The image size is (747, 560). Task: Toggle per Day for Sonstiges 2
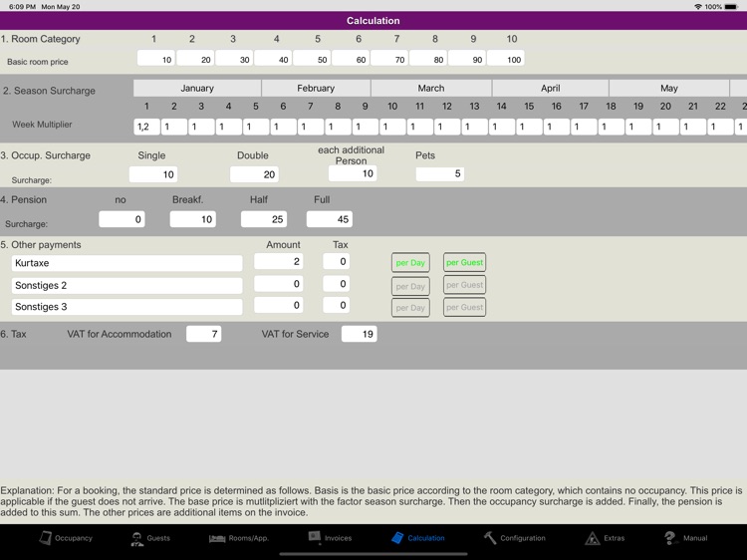pos(410,286)
